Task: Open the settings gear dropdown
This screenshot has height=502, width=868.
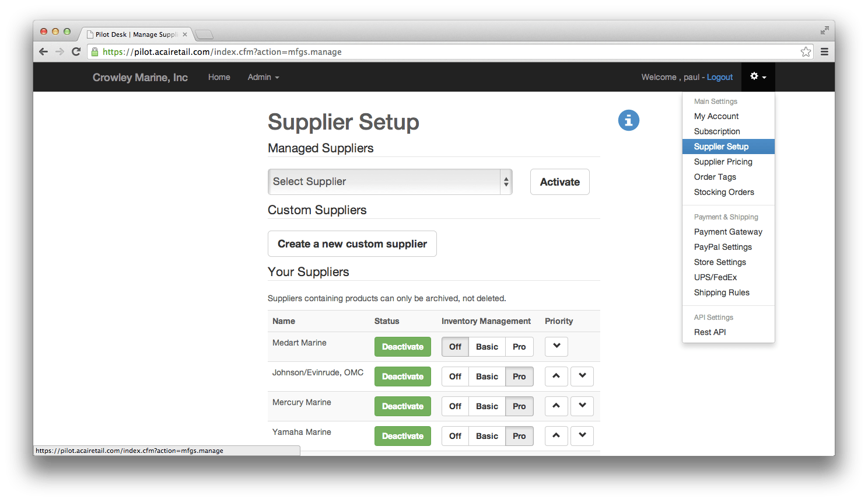Action: 758,76
